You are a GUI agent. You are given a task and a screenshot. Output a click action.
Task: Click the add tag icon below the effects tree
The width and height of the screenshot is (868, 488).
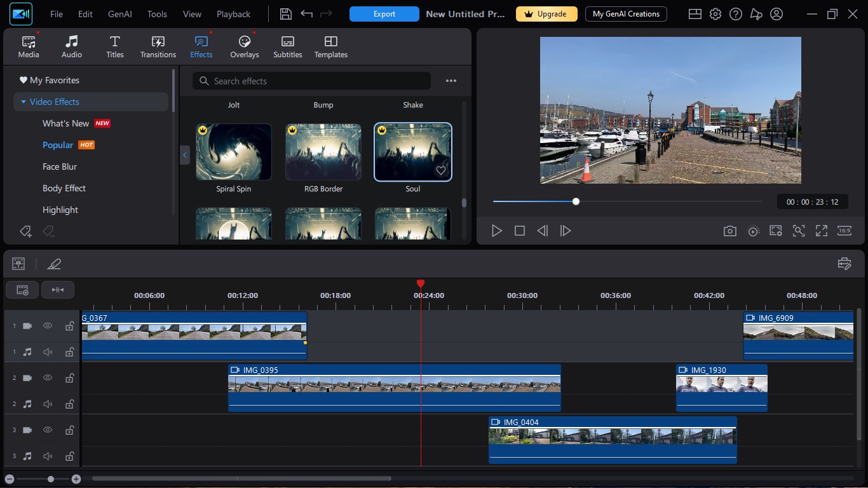coord(25,231)
